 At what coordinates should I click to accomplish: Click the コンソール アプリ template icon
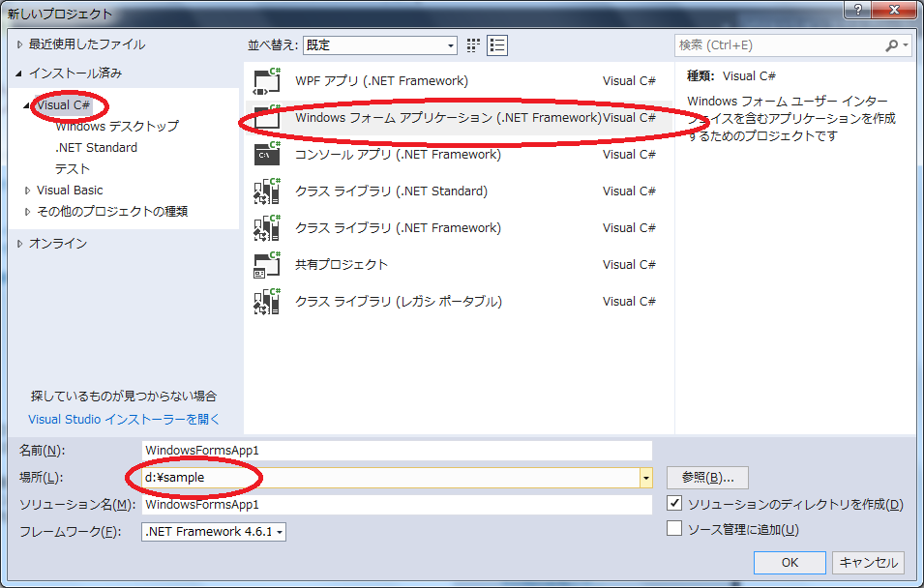267,155
